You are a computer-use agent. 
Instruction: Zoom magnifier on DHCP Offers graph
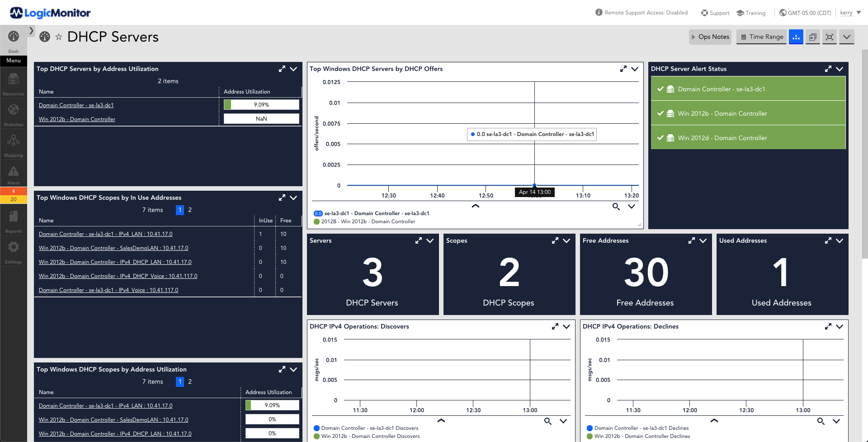tap(616, 207)
